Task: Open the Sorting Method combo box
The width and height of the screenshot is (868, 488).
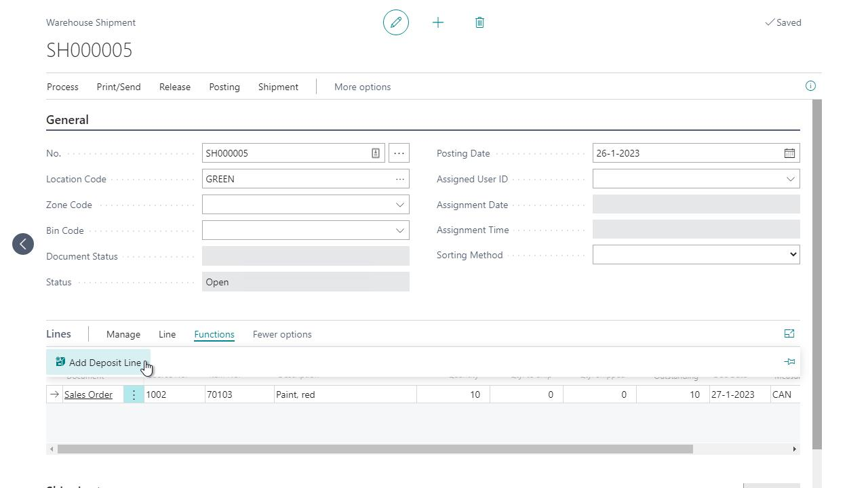Action: 696,255
